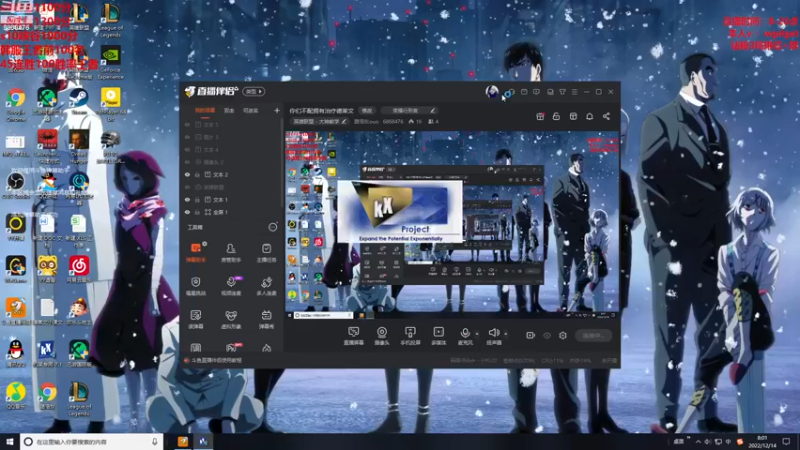Switch to the first scene tab

205,110
